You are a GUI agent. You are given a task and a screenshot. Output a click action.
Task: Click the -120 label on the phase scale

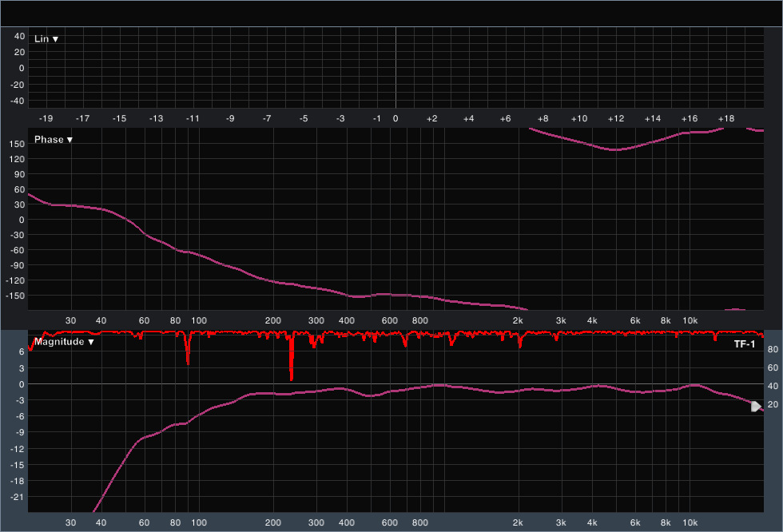pos(15,280)
